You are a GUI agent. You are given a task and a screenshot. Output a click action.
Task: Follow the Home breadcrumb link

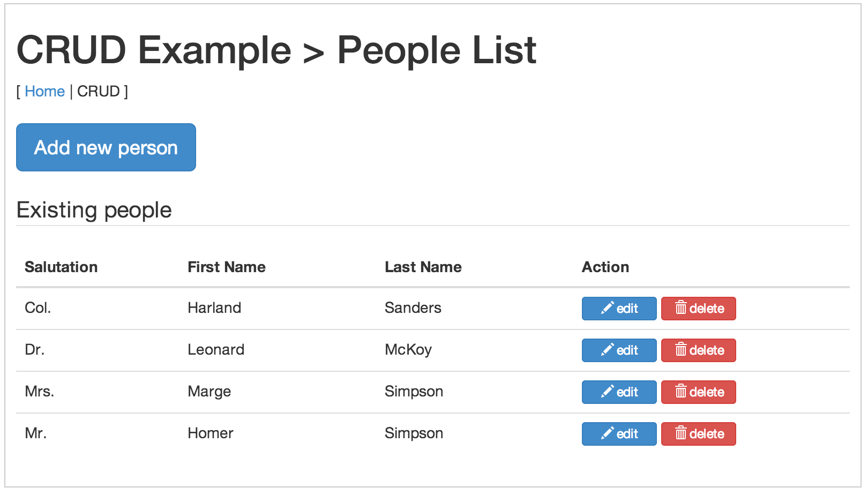click(x=44, y=92)
